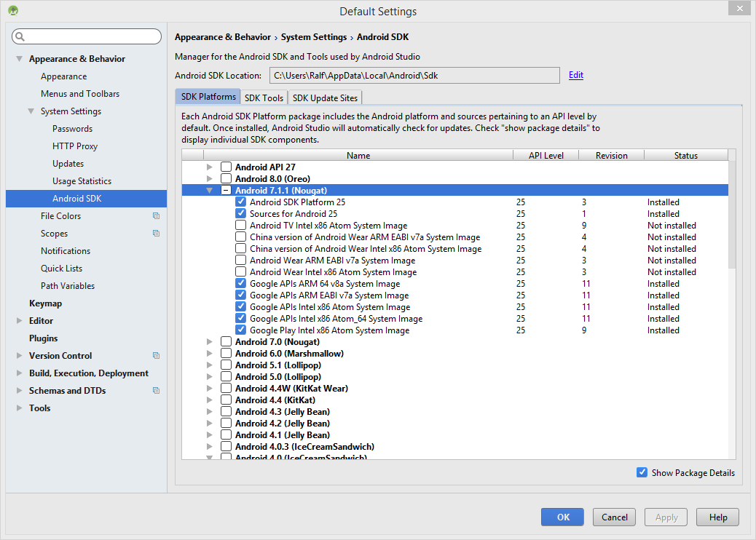Click the Apply button
The width and height of the screenshot is (756, 540).
666,517
